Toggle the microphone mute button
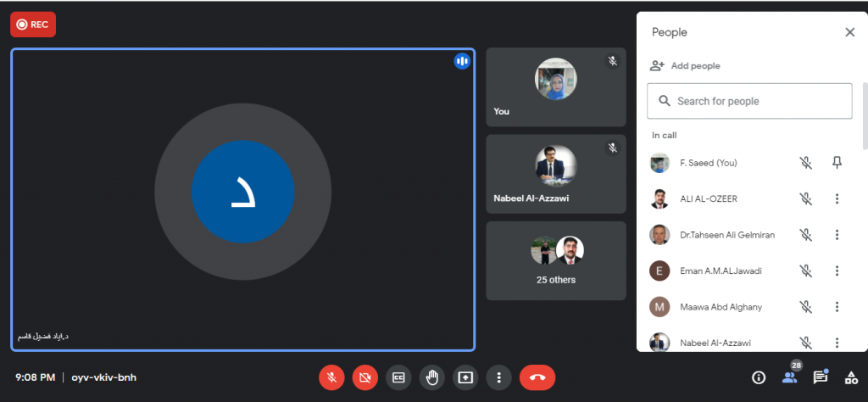The image size is (868, 402). (332, 377)
